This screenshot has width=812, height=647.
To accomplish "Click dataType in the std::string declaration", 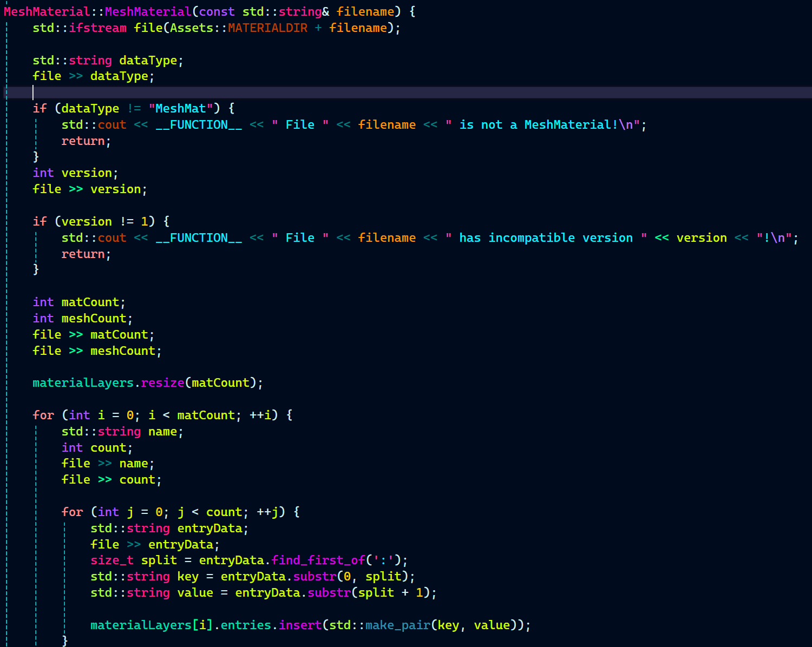I will [x=148, y=61].
